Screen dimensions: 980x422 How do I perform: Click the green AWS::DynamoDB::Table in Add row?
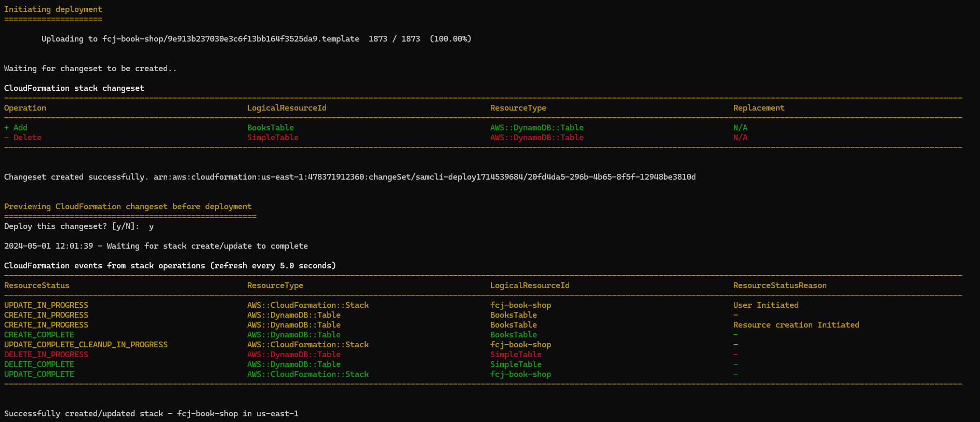[537, 128]
